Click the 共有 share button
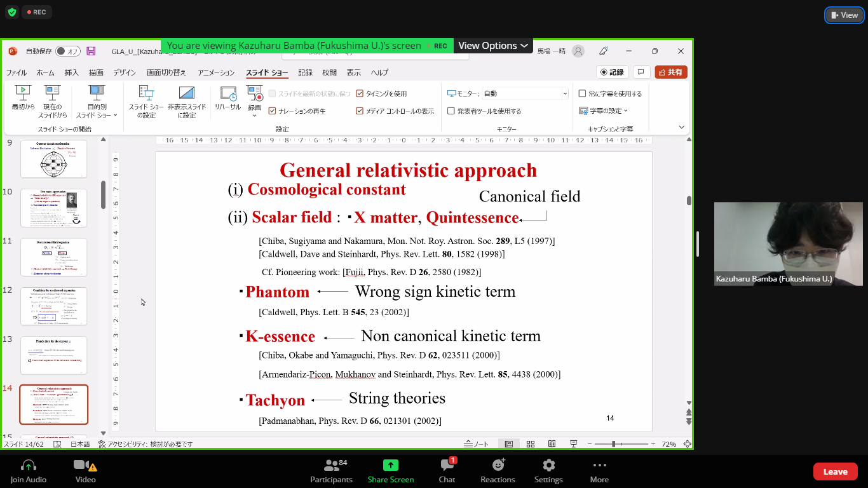 click(671, 72)
